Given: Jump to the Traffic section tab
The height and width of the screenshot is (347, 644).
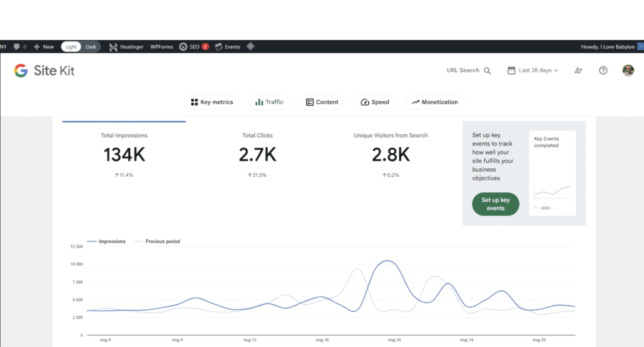Looking at the screenshot, I should tap(269, 102).
